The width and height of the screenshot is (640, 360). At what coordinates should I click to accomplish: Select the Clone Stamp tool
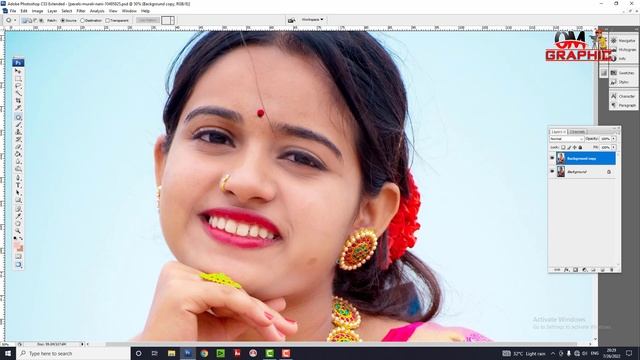(x=18, y=133)
